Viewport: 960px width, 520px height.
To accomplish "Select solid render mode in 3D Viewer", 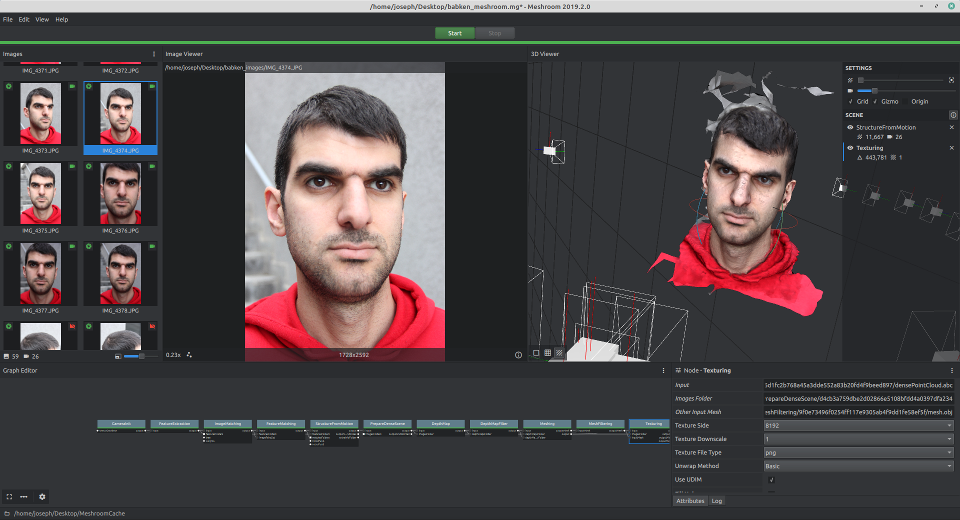I will click(536, 353).
